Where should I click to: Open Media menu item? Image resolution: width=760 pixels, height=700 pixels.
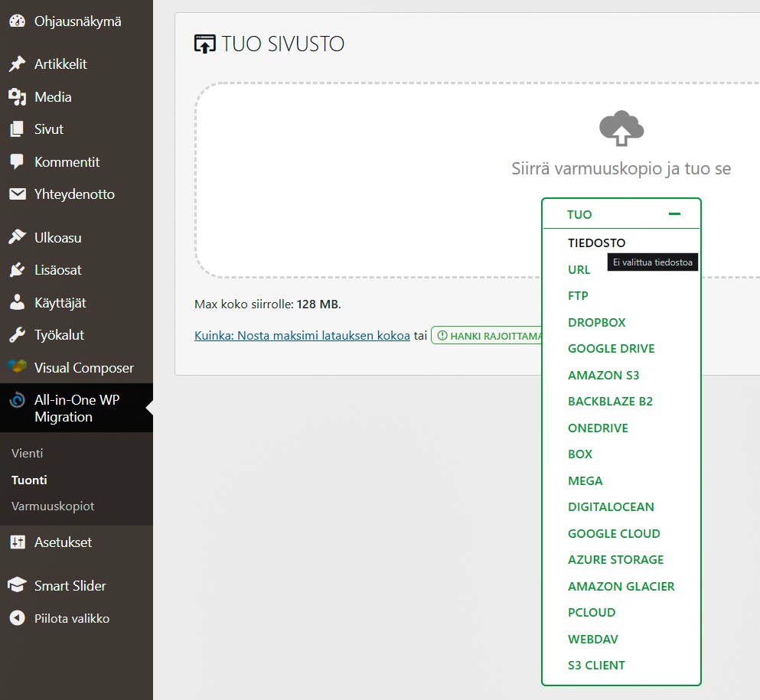(x=77, y=97)
